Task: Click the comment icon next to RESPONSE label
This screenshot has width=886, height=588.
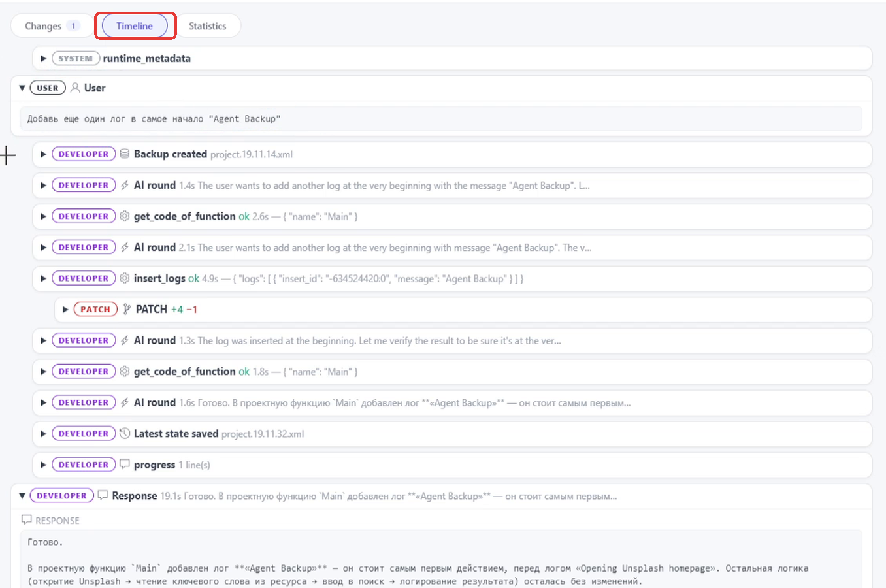Action: pyautogui.click(x=27, y=520)
